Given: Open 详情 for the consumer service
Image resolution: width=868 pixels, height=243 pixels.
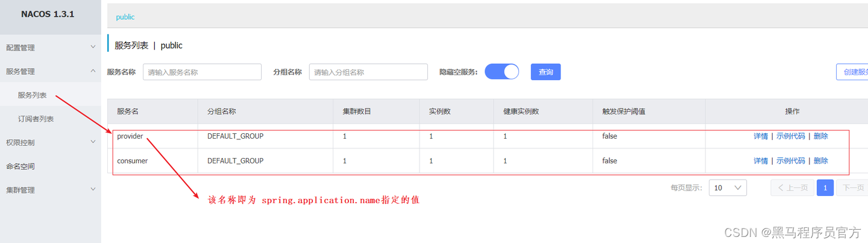Looking at the screenshot, I should (761, 161).
